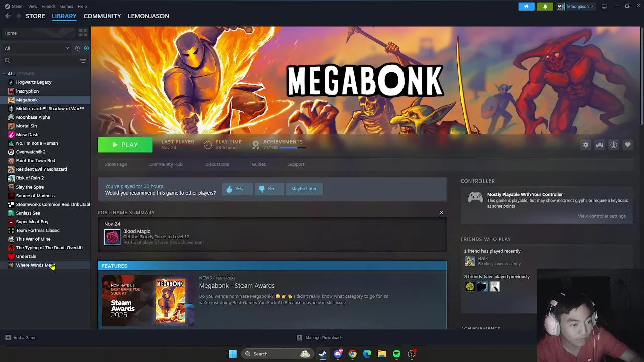This screenshot has height=362, width=644.
Task: Open the announcements megaphone icon
Action: tap(526, 6)
